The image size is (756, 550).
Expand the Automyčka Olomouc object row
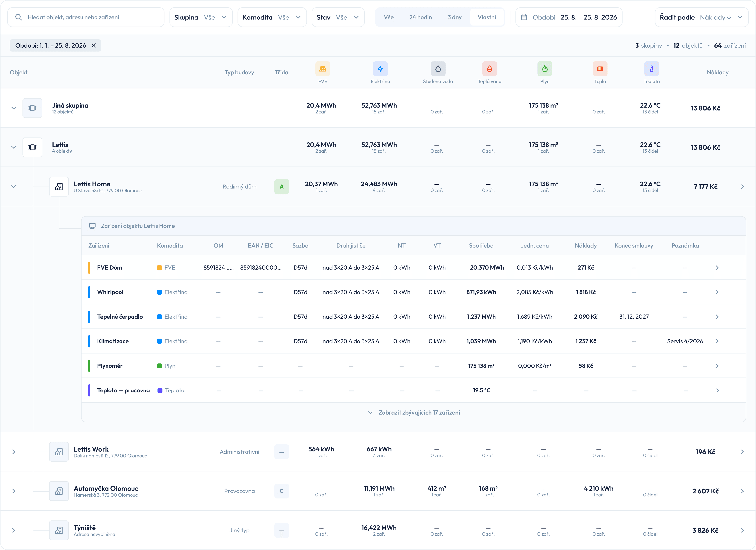[x=14, y=491]
